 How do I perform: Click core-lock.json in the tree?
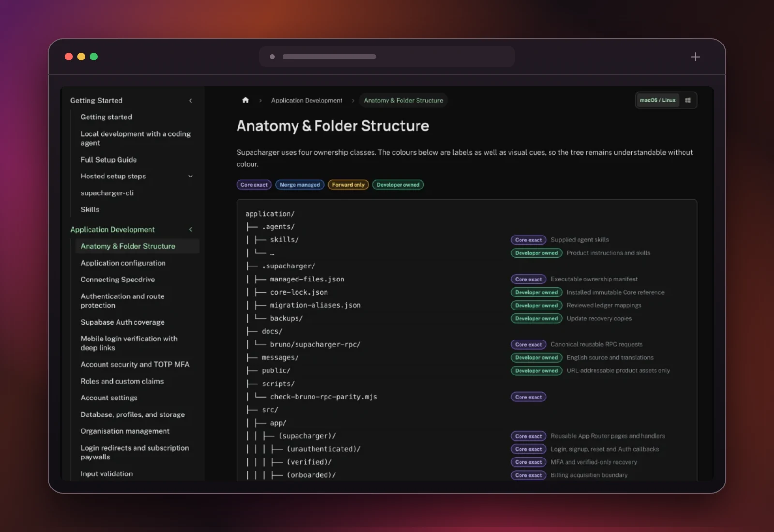(x=299, y=292)
